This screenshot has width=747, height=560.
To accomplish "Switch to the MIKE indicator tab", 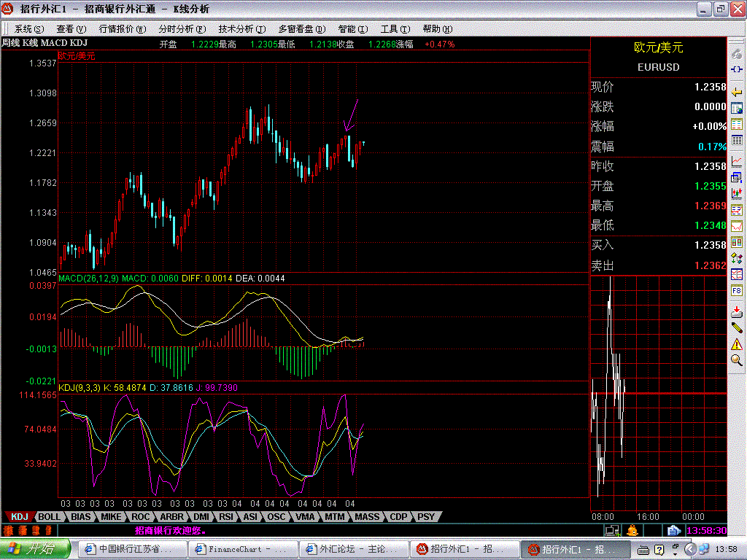I will (x=111, y=517).
